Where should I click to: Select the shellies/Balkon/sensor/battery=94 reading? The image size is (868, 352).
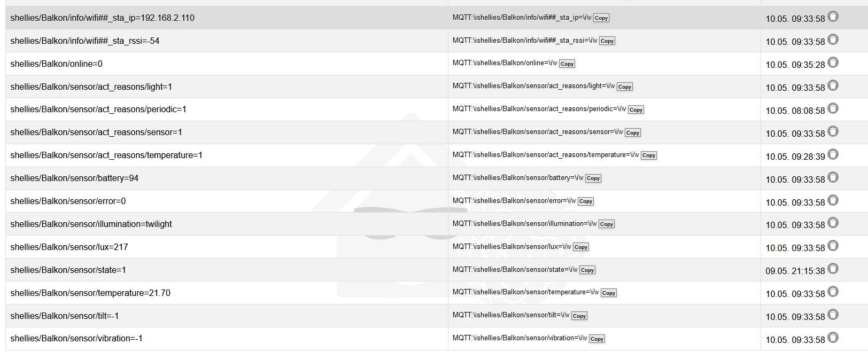[74, 178]
